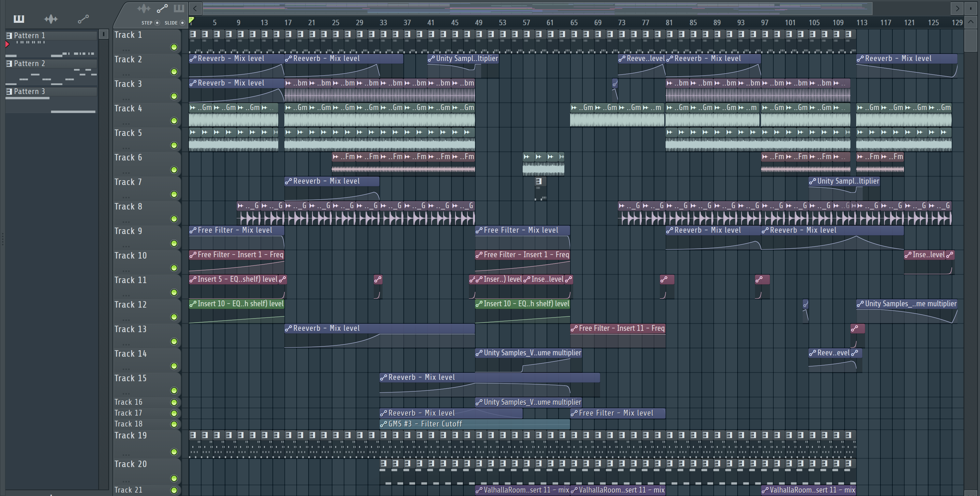980x496 pixels.
Task: Select the rightmost Reeverb - Mix level clip on Track 2
Action: (x=907, y=66)
